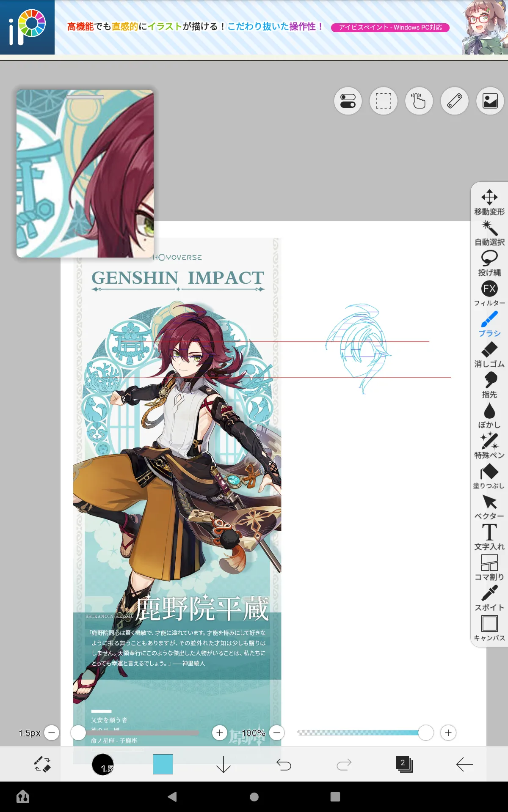Open brush settings black 1.5 circle
Viewport: 508px width, 812px height.
point(103,764)
